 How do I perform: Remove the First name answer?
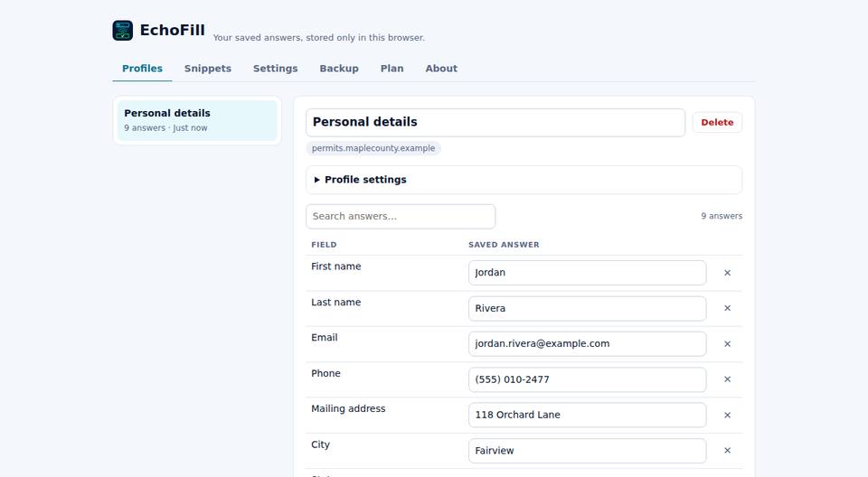coord(727,273)
